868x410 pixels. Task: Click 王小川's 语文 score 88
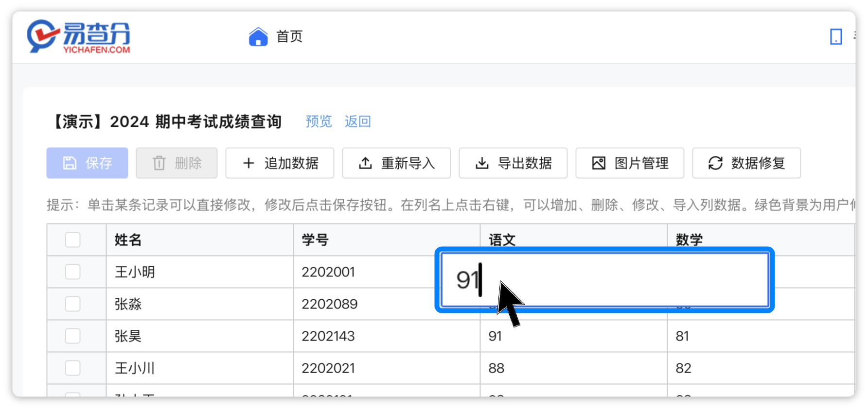[x=574, y=368]
